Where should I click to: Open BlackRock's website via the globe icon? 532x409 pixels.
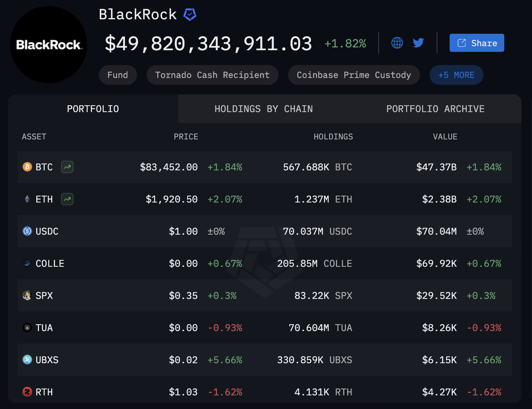click(x=397, y=43)
